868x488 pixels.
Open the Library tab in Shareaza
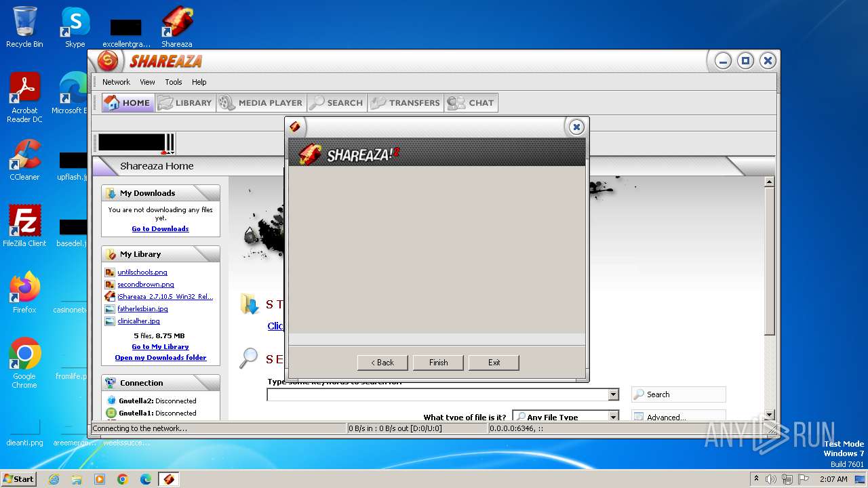(185, 103)
